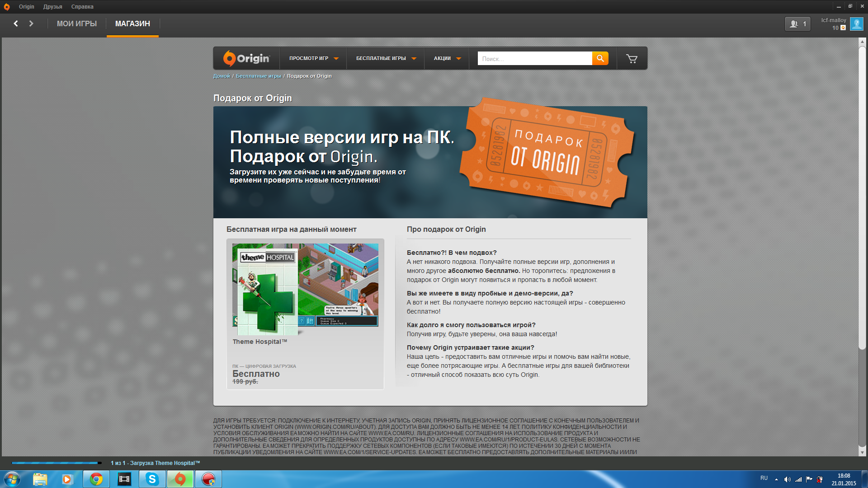Open the Origin menu

[27, 7]
